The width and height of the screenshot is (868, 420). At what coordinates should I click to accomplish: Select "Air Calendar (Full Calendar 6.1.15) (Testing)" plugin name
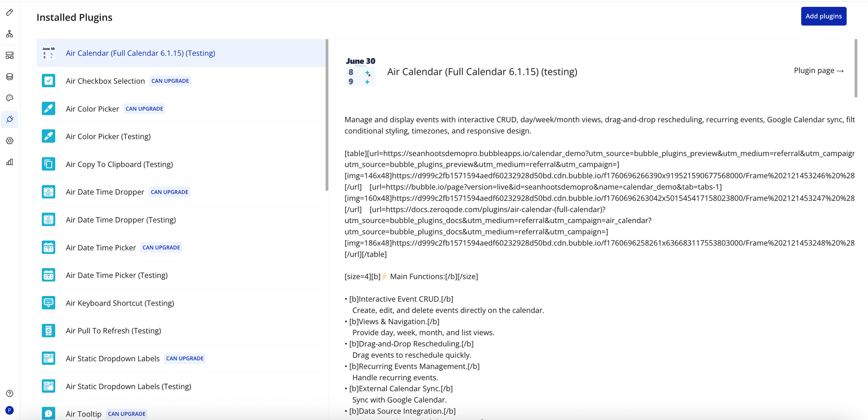pyautogui.click(x=140, y=53)
